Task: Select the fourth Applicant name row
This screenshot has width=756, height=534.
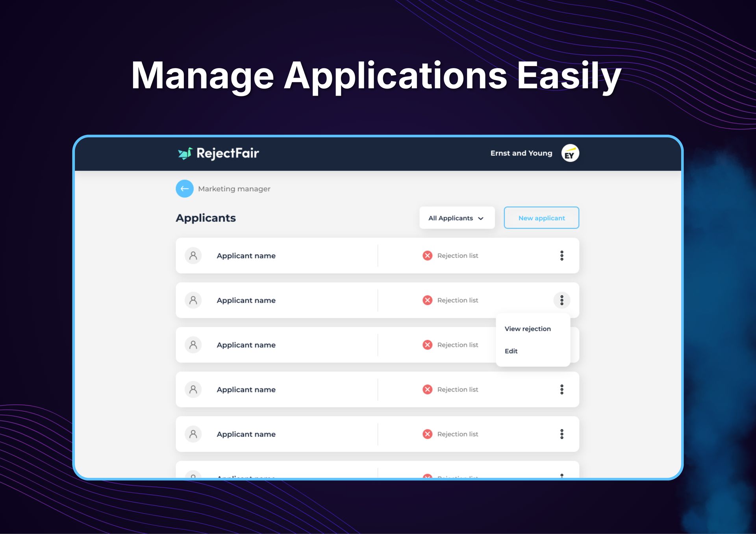Action: (x=246, y=390)
